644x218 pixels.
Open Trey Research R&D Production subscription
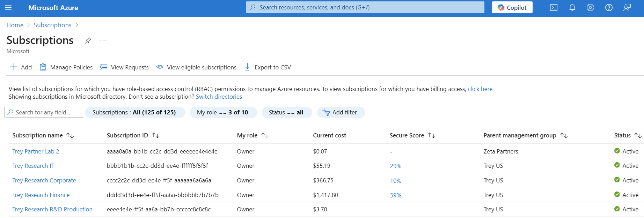pyautogui.click(x=52, y=209)
